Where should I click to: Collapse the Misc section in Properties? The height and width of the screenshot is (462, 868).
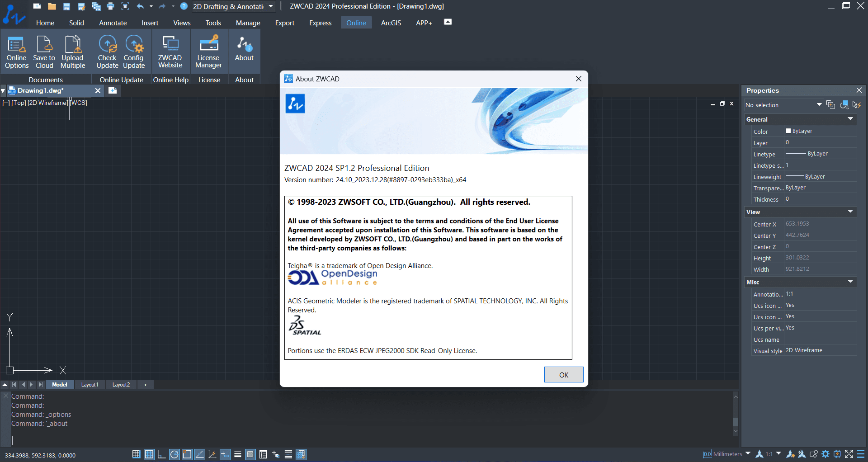point(850,282)
